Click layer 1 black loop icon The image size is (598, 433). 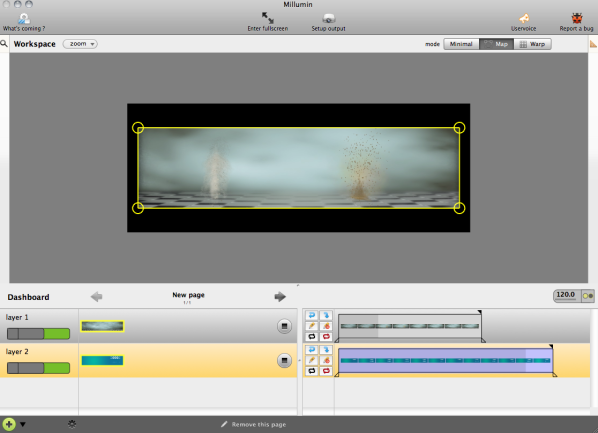tap(312, 336)
